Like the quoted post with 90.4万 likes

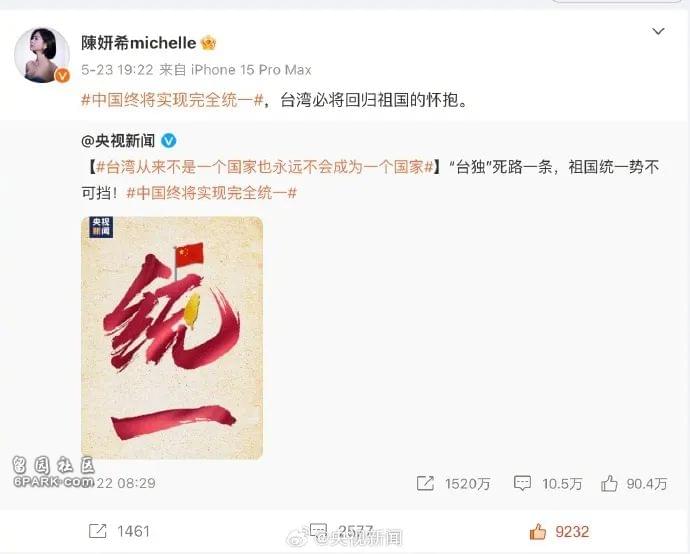pos(609,483)
